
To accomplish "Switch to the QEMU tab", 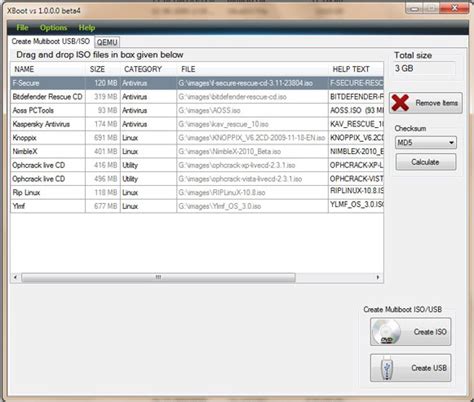I will [x=107, y=42].
